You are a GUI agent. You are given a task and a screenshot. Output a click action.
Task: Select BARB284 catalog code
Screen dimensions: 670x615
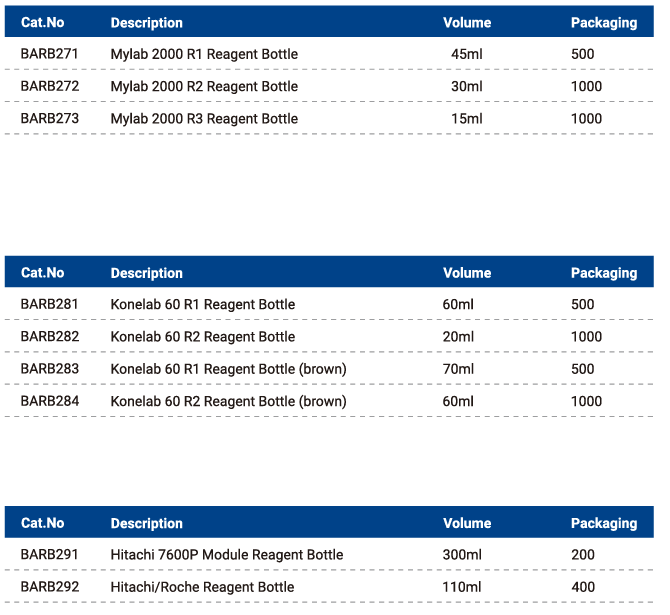tap(50, 401)
